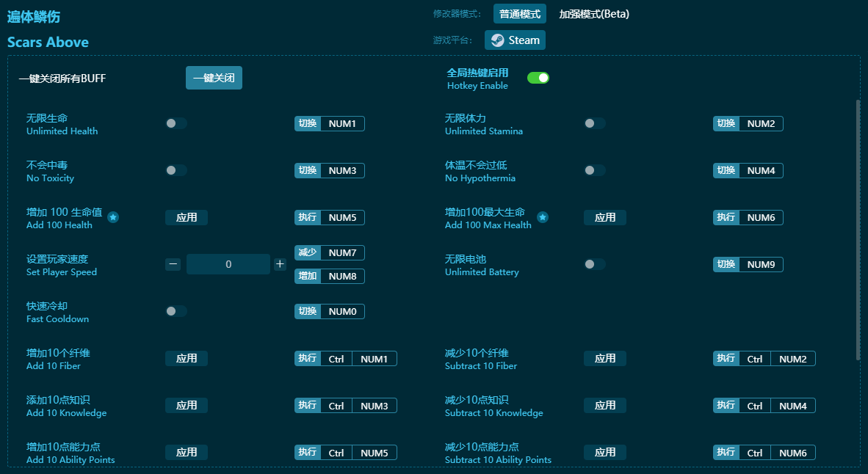Viewport: 868px width, 474px height.
Task: Apply Add 100 Health
Action: point(187,217)
